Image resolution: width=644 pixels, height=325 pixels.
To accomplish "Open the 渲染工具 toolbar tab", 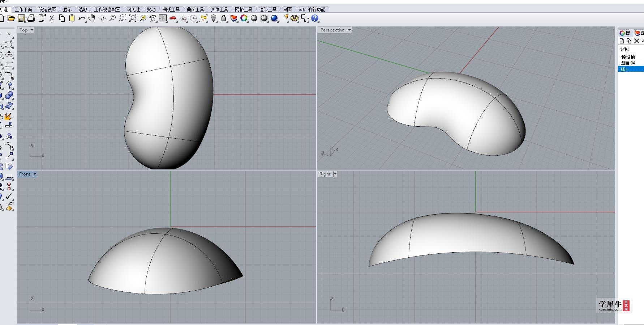I will tap(268, 9).
